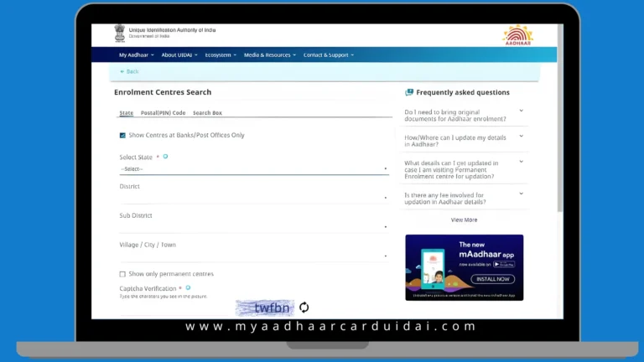Open the Select State dropdown

[x=254, y=169]
